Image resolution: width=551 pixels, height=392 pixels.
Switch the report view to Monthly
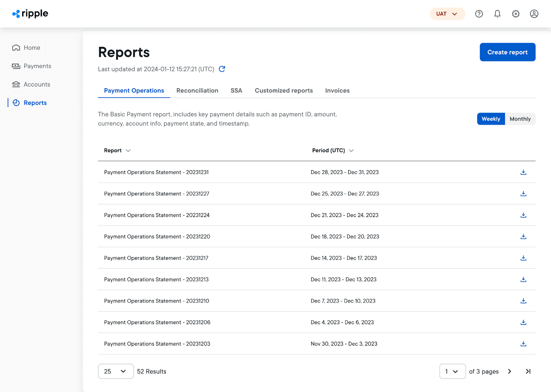tap(520, 118)
